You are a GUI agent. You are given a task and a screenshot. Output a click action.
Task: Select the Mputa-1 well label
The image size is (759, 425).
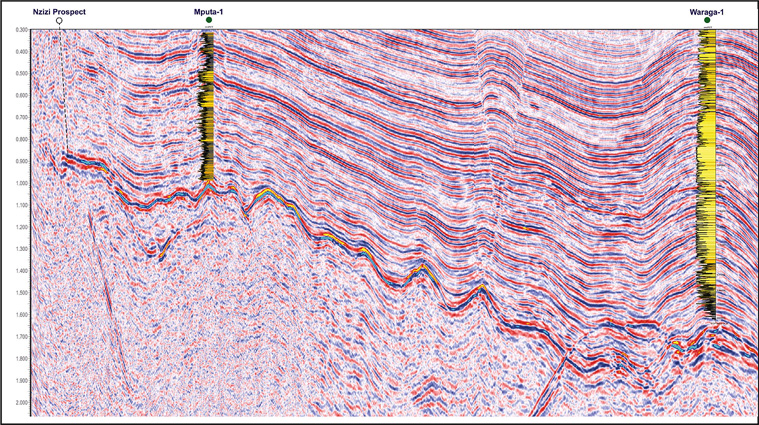pyautogui.click(x=208, y=9)
